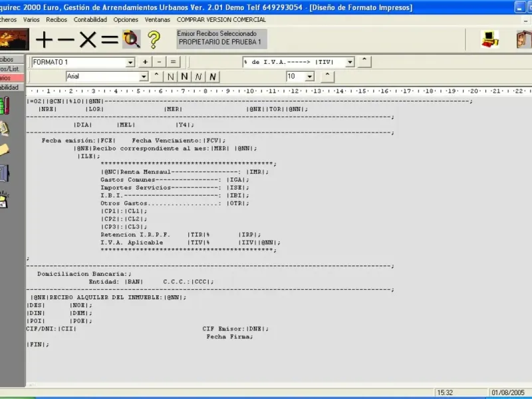The image size is (532, 399).
Task: Click the 'Importes Servicios' line
Action: click(x=175, y=188)
